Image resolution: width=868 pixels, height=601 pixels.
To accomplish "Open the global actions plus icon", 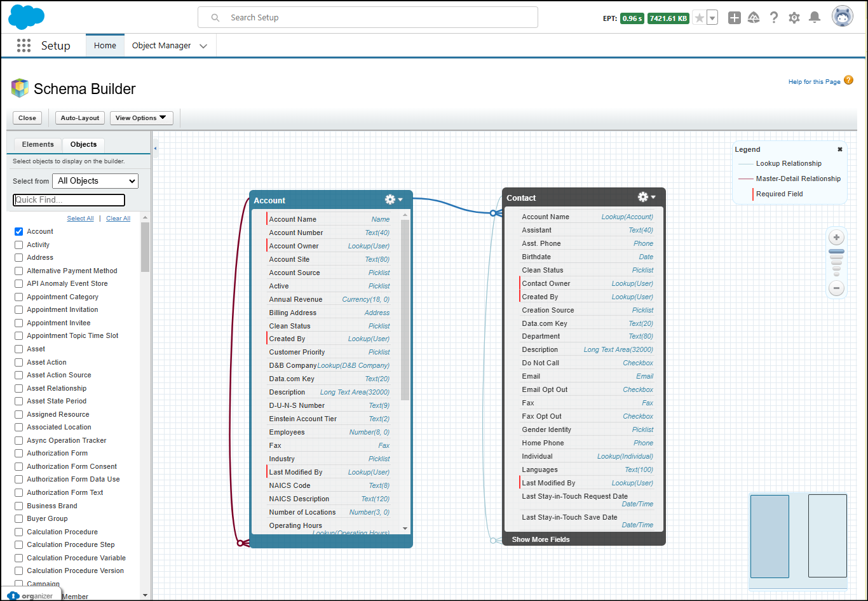I will tap(735, 18).
